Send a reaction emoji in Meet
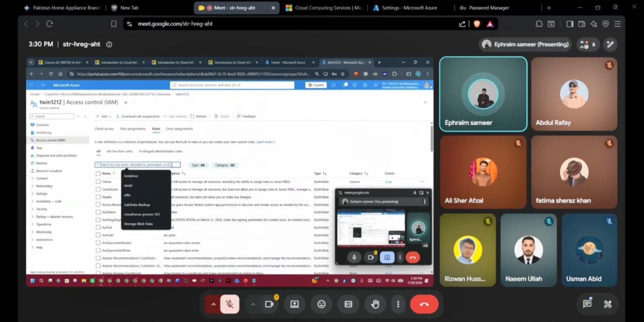 [321, 304]
